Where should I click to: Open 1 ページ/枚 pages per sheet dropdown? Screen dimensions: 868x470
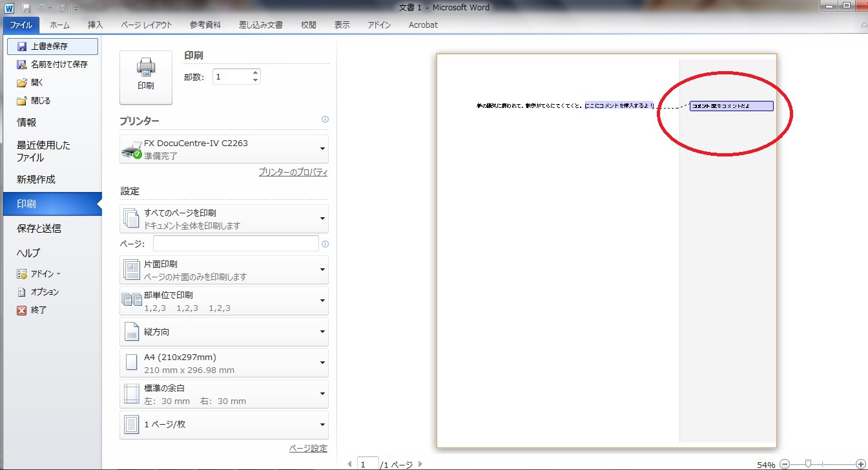click(x=224, y=425)
